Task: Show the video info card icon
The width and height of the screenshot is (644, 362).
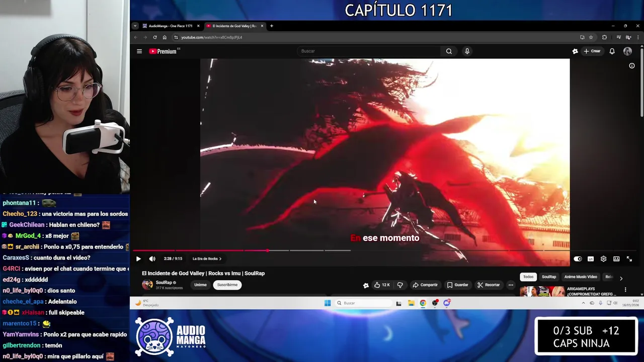Action: tap(632, 65)
